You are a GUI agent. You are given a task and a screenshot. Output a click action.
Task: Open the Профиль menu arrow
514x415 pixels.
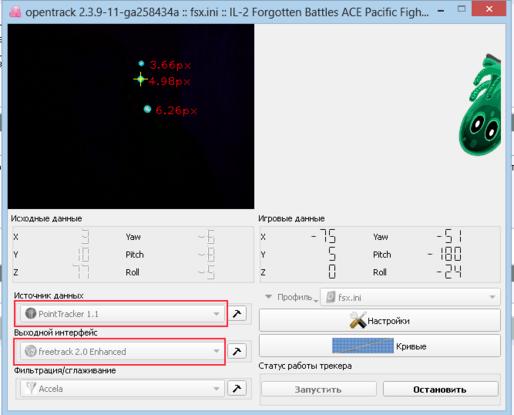coord(268,296)
